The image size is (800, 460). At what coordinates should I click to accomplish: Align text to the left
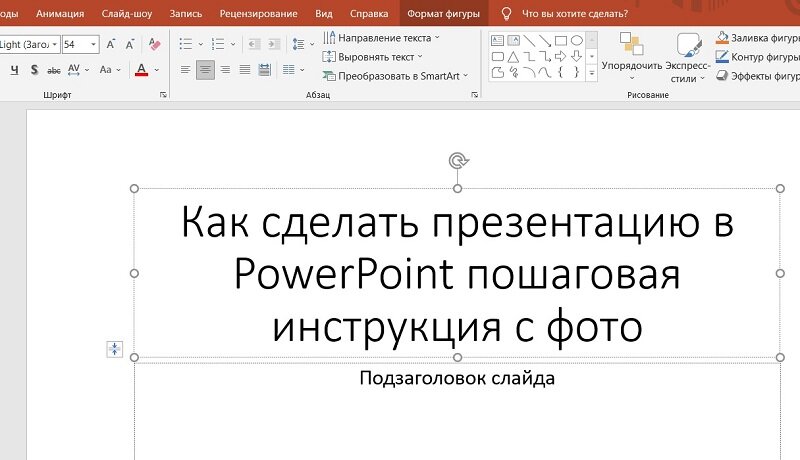pos(185,69)
